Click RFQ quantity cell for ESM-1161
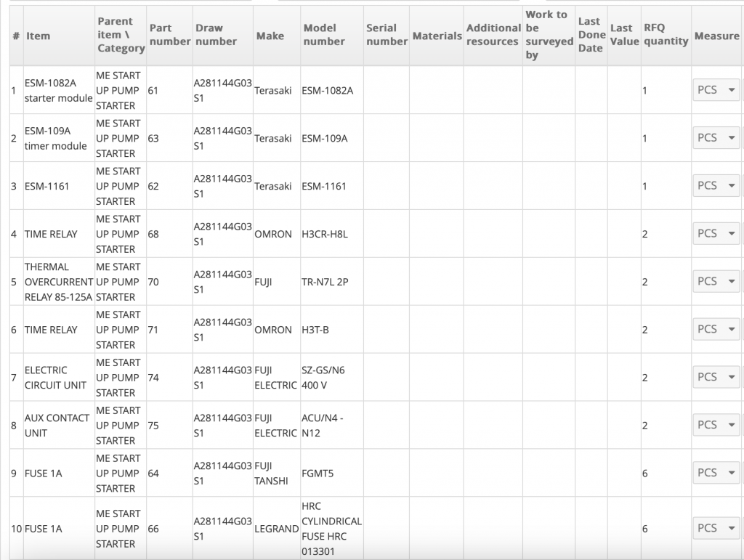This screenshot has height=560, width=744. pyautogui.click(x=665, y=186)
